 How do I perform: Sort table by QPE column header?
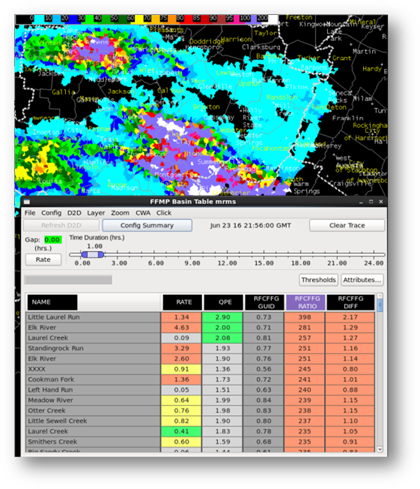pyautogui.click(x=225, y=302)
